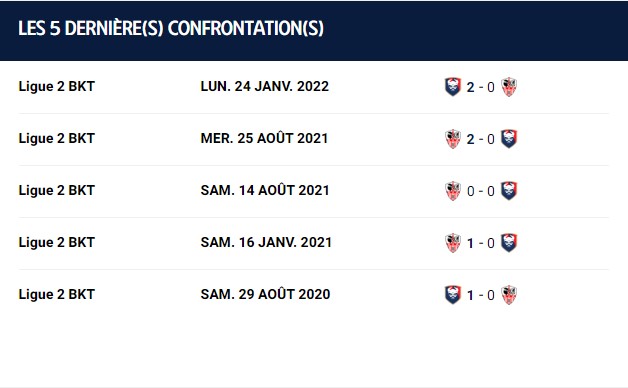
Task: Open the 2 - 0 score from 25 Août 2021
Action: pyautogui.click(x=481, y=139)
